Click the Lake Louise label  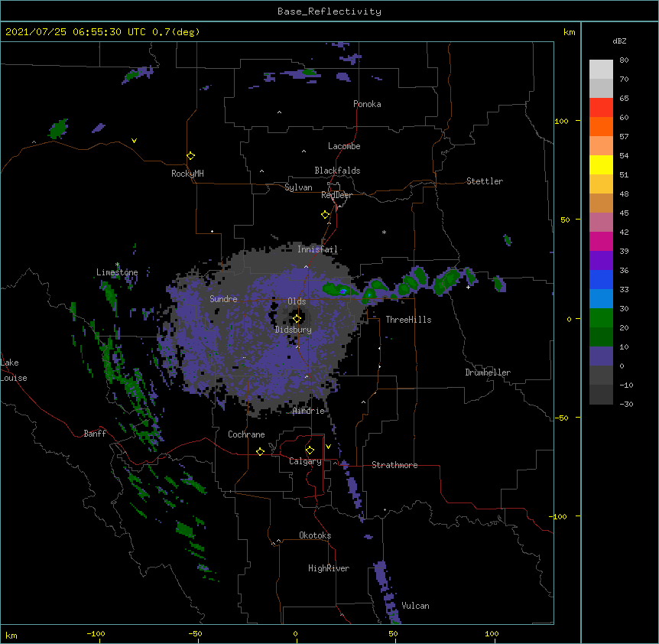tap(12, 370)
